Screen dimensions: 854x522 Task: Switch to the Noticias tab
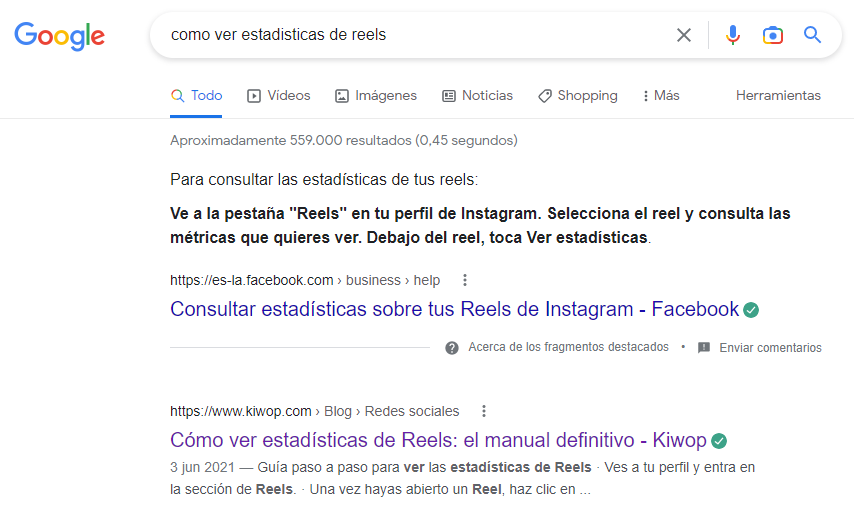(x=478, y=96)
